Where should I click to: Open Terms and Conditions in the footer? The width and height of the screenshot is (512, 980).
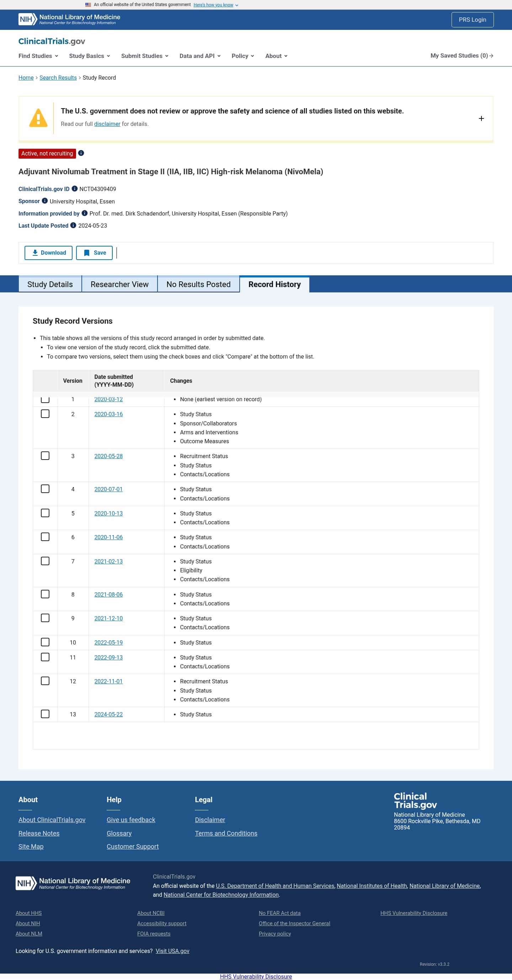click(226, 833)
